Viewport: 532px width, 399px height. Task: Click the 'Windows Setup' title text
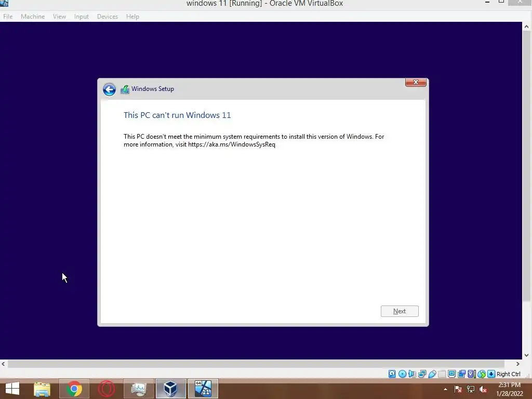153,89
